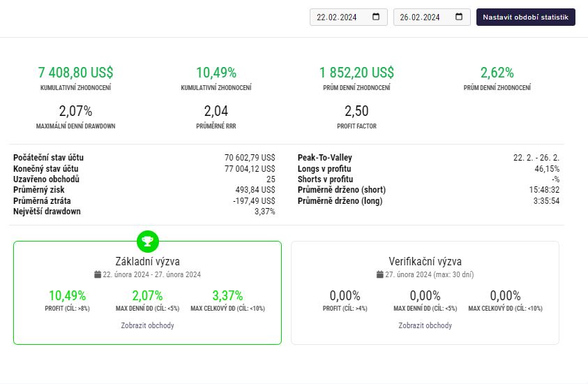The image size is (588, 384).
Task: Click the 3,37% Max celkový DD metric
Action: [227, 296]
